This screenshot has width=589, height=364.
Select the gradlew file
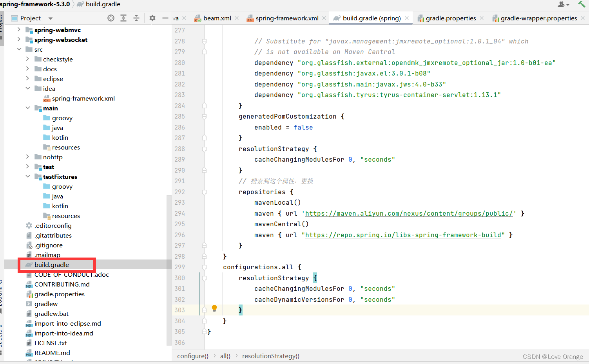tap(46, 304)
